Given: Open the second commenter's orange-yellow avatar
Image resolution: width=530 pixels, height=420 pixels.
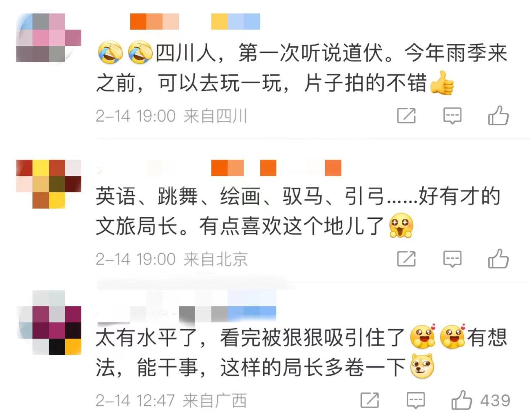Looking at the screenshot, I should tap(49, 184).
